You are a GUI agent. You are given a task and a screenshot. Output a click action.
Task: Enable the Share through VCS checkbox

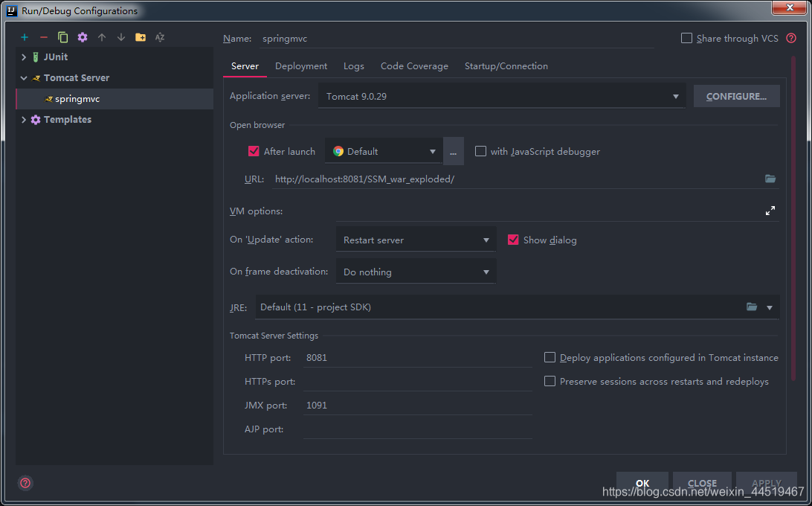click(686, 38)
